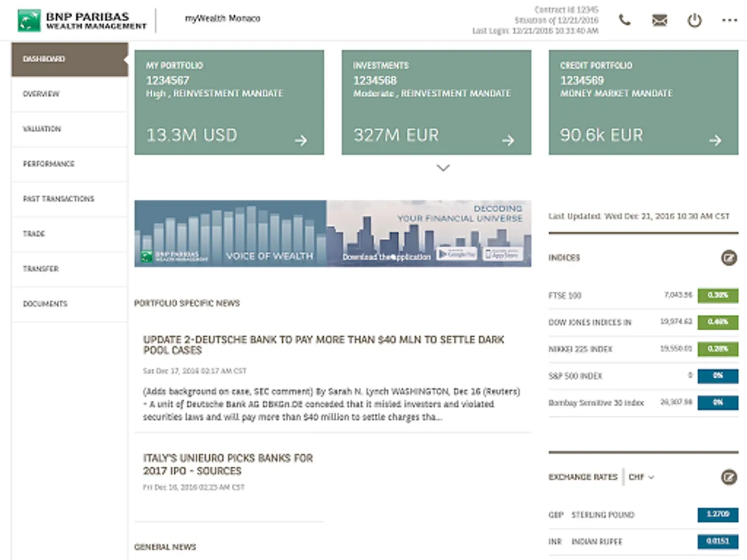Open Italy's Unieuro IPO news headline
This screenshot has height=560, width=747.
(x=228, y=464)
